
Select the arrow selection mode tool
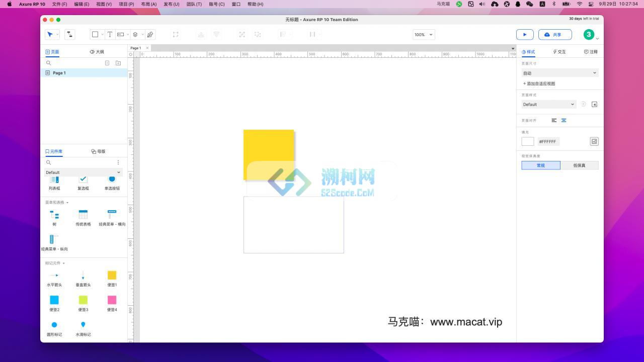coord(50,34)
